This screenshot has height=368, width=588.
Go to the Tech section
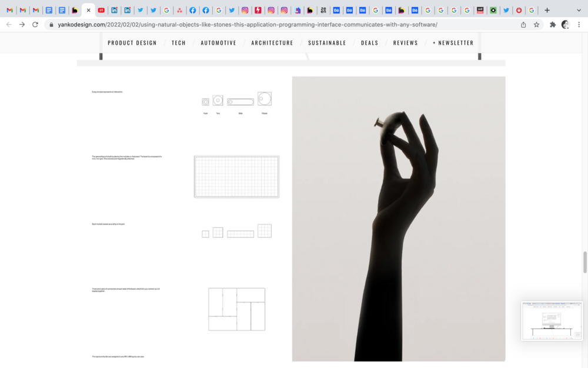tap(179, 43)
